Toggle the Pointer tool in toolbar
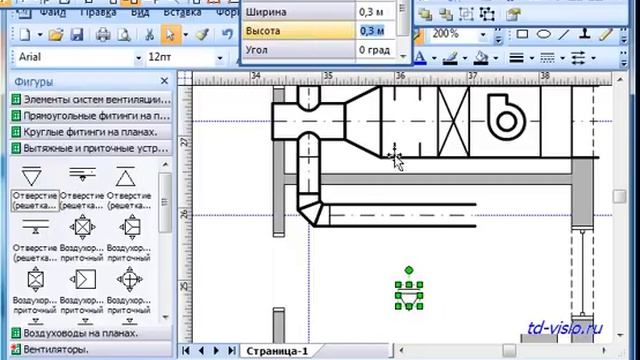 click(x=170, y=35)
